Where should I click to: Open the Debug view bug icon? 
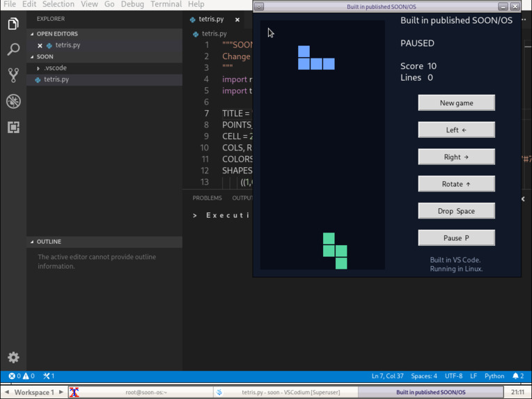(x=13, y=101)
